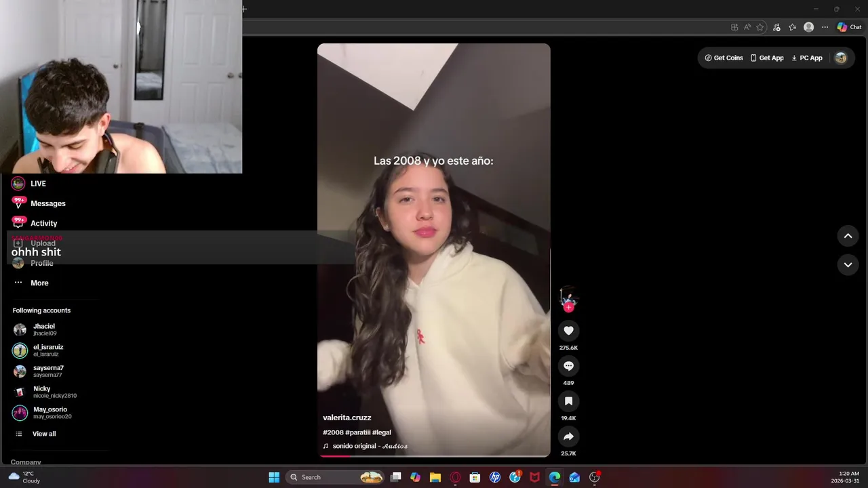Open TikTok profile avatar at top right
This screenshot has width=868, height=488.
pyautogui.click(x=841, y=58)
